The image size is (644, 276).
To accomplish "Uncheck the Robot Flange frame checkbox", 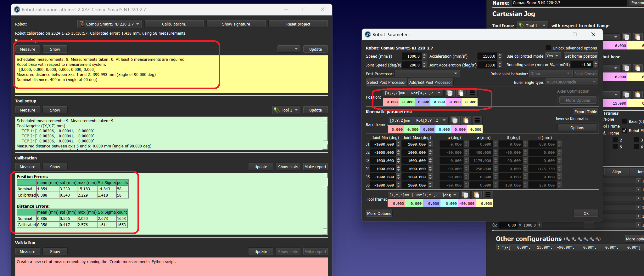I will [x=624, y=130].
